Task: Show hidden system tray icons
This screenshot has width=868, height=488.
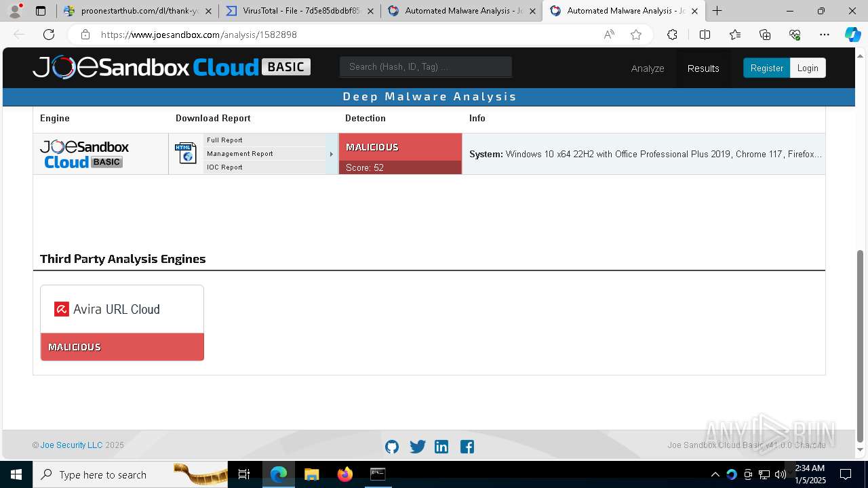Action: point(715,474)
